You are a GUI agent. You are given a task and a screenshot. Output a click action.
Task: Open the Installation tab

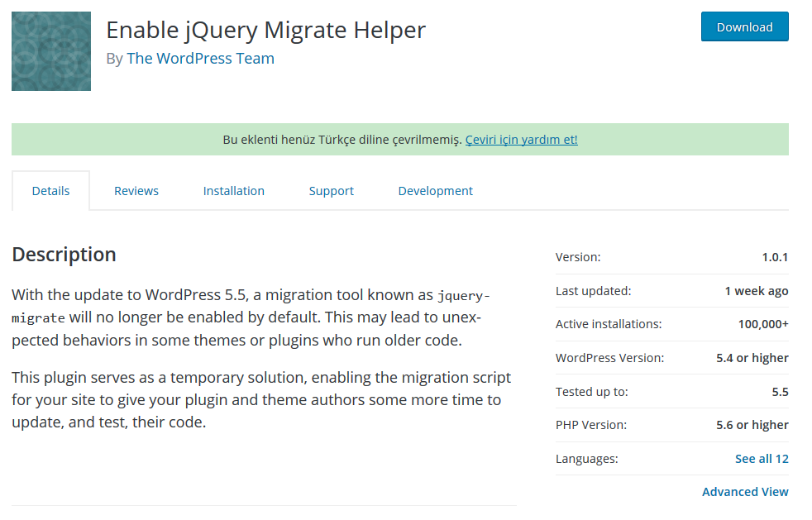233,191
